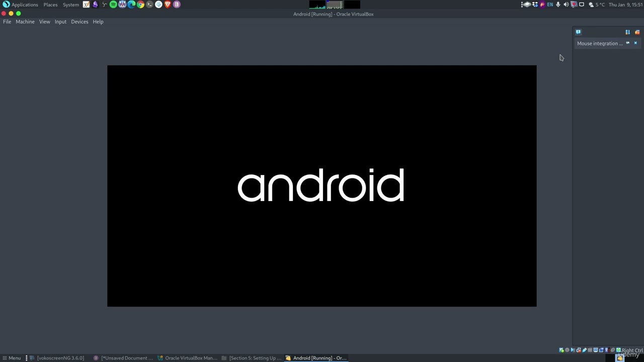Open the Menu button in bottom panel
Viewport: 644px width, 362px height.
[x=11, y=358]
